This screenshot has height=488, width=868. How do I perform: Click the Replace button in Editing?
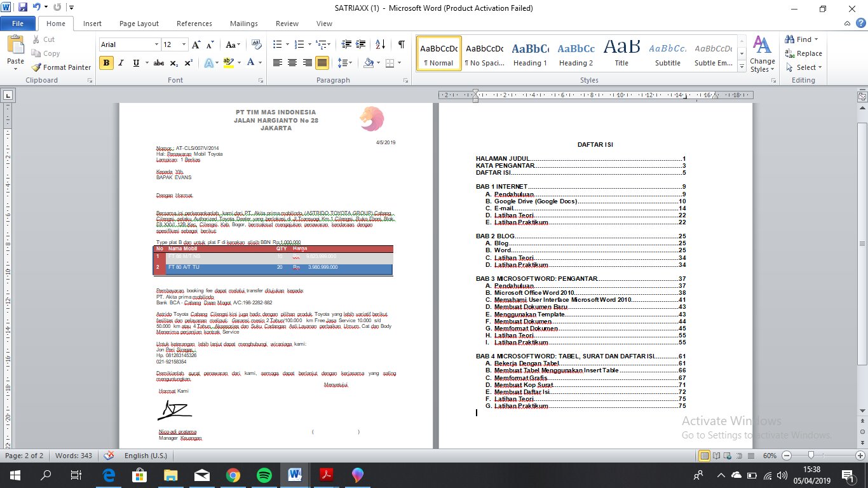pos(804,53)
